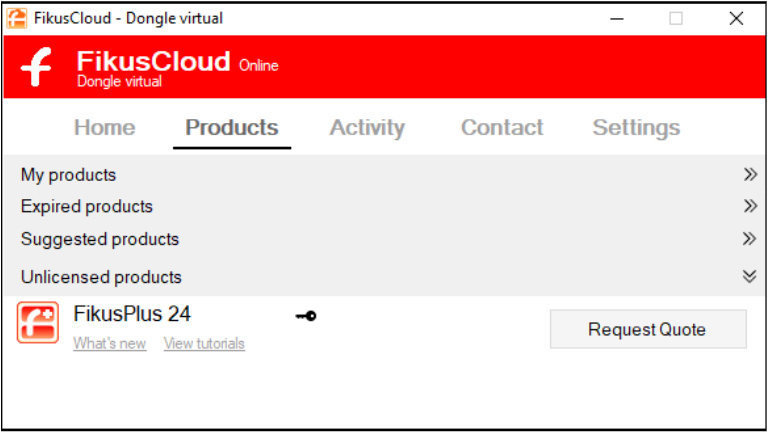Screen dimensions: 769x433
Task: Go to the Contact tab
Action: [502, 128]
